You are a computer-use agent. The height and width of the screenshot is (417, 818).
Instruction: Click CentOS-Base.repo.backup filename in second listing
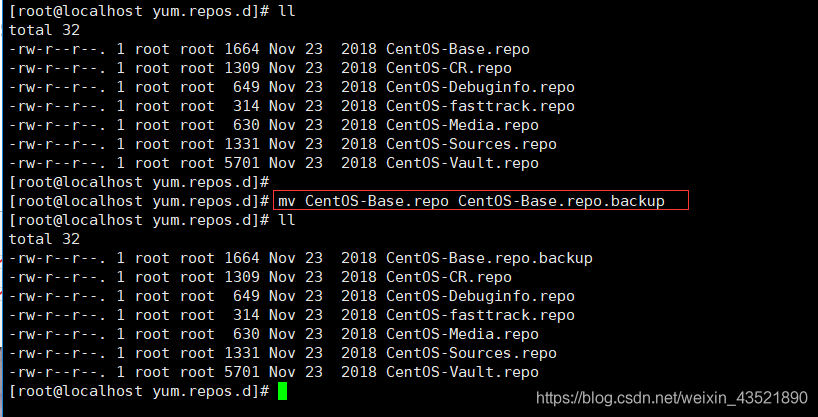click(x=489, y=258)
